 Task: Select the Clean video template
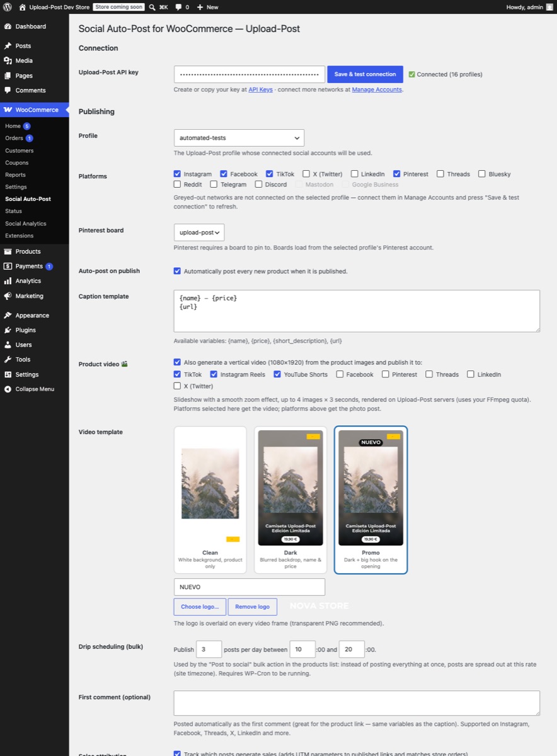210,500
